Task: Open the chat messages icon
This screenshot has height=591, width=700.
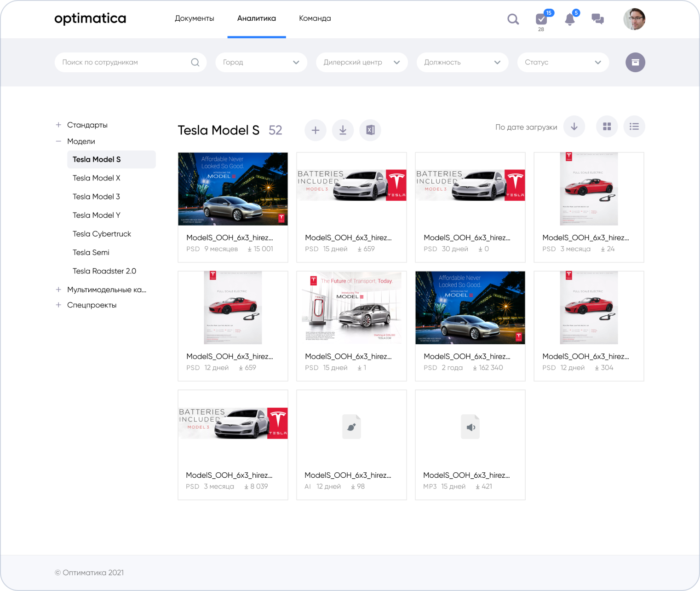Action: (x=597, y=19)
